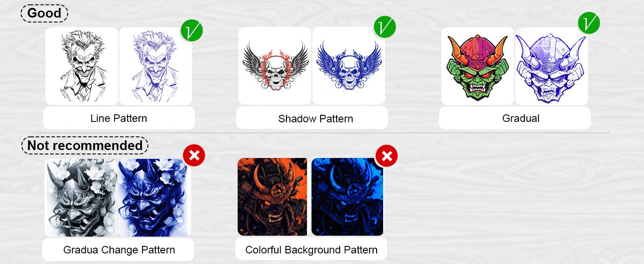Select the red and black winged skull image
644x264 pixels.
275,66
